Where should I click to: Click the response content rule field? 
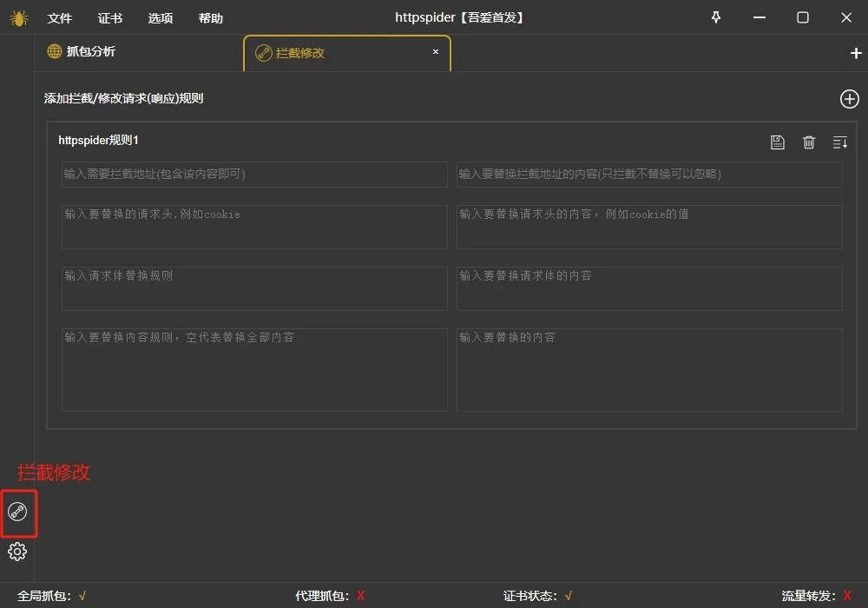point(254,370)
